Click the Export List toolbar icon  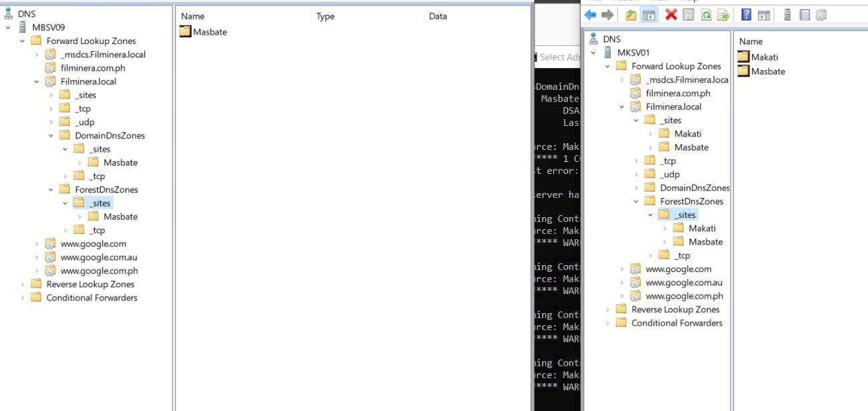(723, 15)
